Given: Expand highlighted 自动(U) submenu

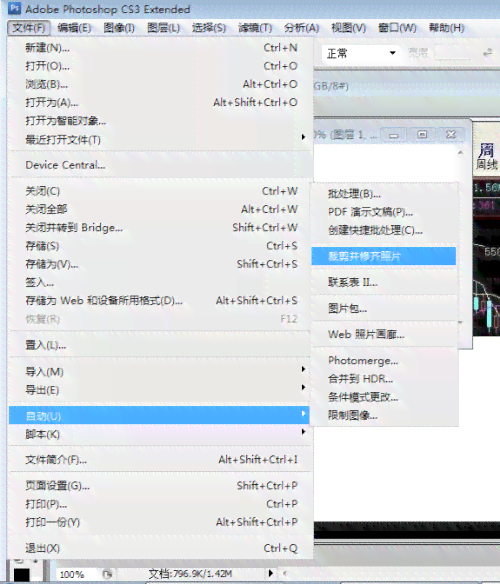Looking at the screenshot, I should pos(160,415).
